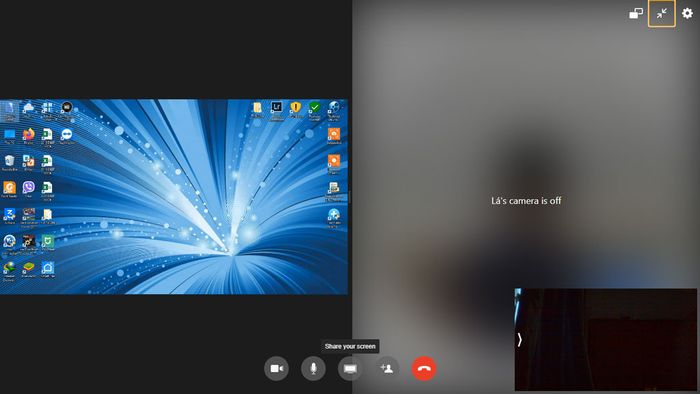Click the film reel icon at desktop top-right
Image resolution: width=700 pixels, height=394 pixels.
click(x=333, y=107)
